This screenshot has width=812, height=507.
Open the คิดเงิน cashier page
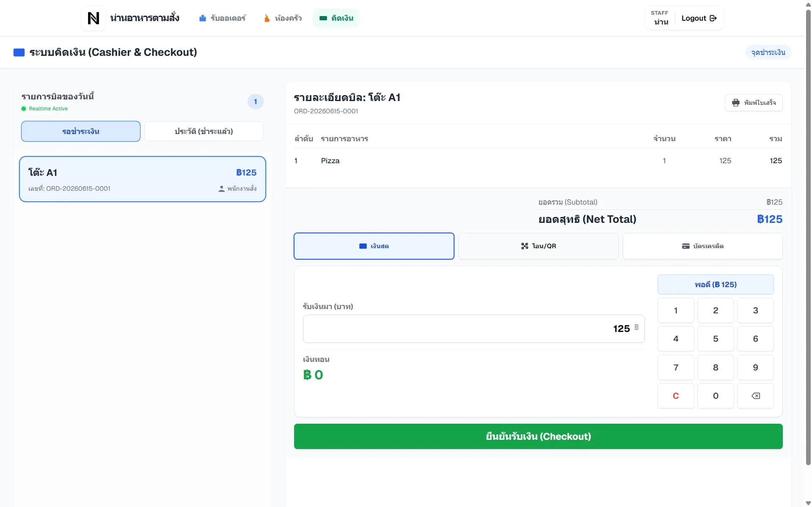(336, 18)
